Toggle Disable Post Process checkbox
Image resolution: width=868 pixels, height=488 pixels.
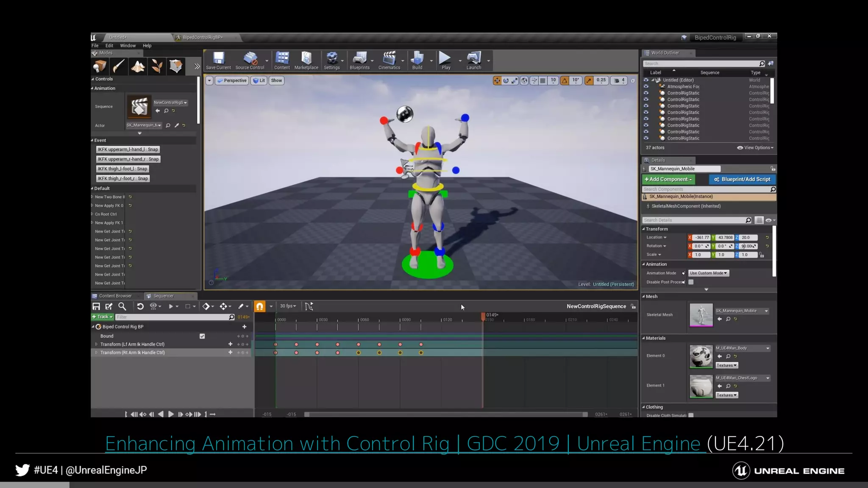[691, 282]
